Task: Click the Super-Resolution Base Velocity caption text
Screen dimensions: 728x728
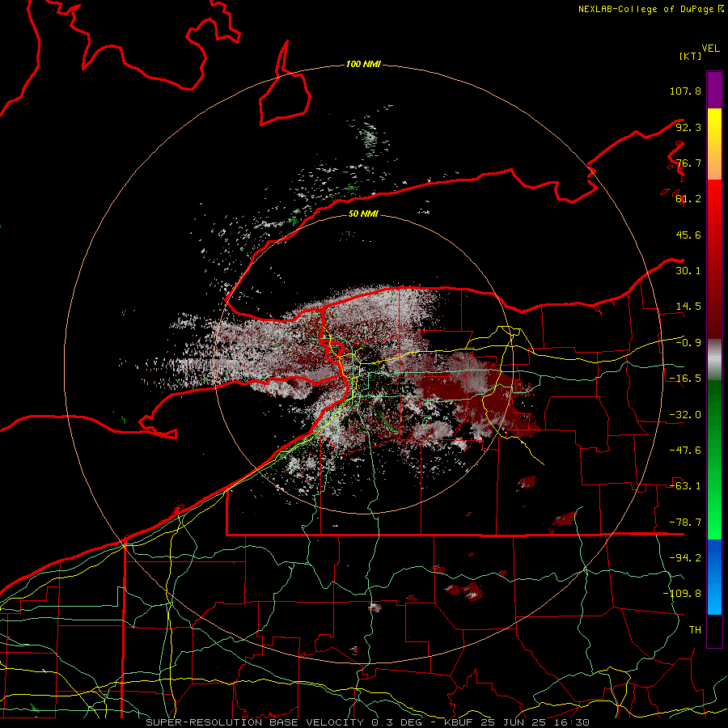Action: tap(367, 722)
